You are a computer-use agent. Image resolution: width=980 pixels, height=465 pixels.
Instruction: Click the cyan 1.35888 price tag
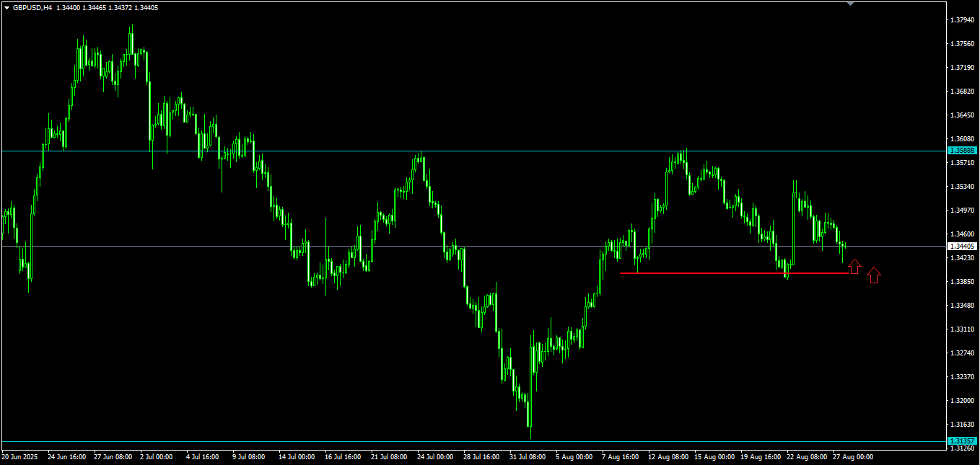click(963, 151)
